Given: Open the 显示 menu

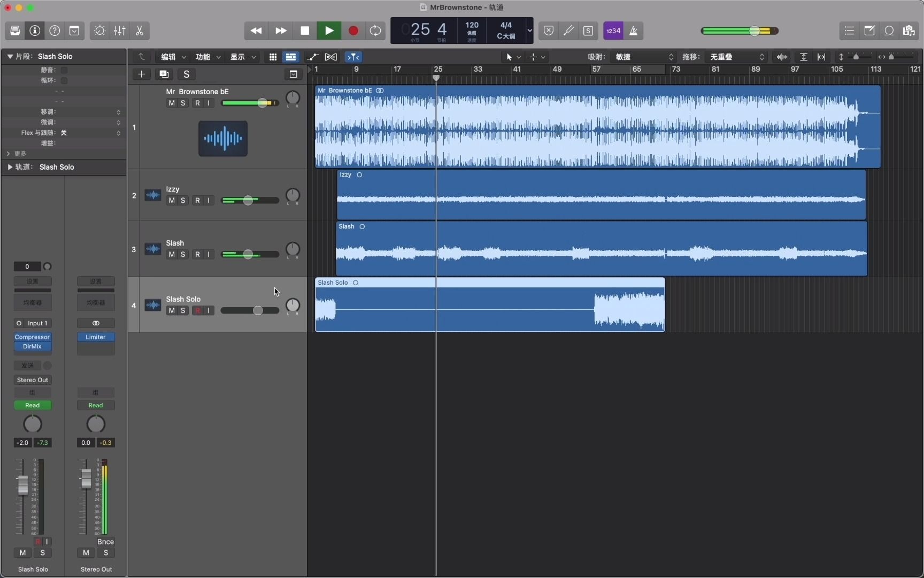Looking at the screenshot, I should [x=242, y=57].
